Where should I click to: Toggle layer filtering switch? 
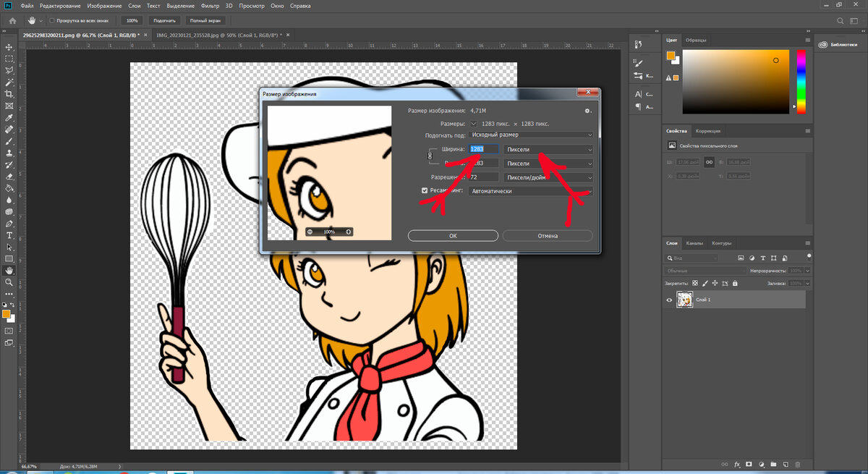coord(807,257)
